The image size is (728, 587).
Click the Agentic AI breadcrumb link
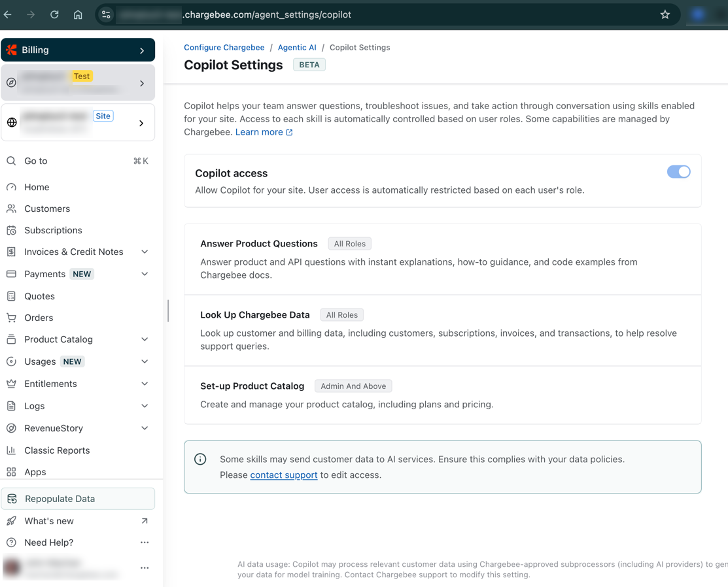coord(297,47)
